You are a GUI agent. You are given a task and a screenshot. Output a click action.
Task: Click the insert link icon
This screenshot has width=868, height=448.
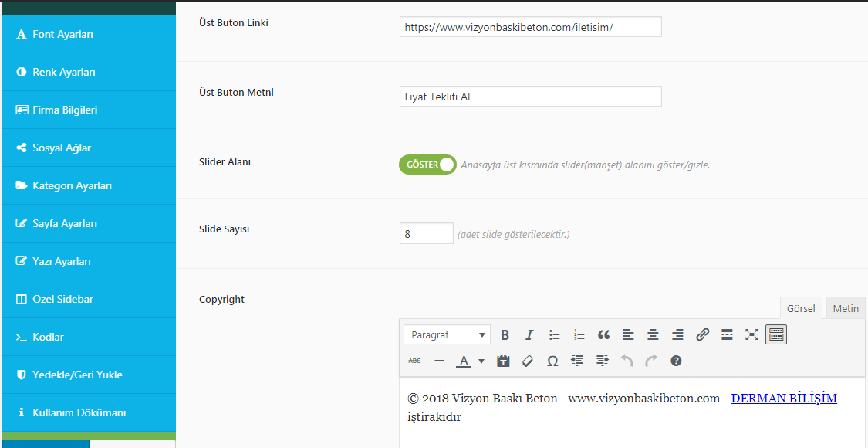pyautogui.click(x=702, y=334)
